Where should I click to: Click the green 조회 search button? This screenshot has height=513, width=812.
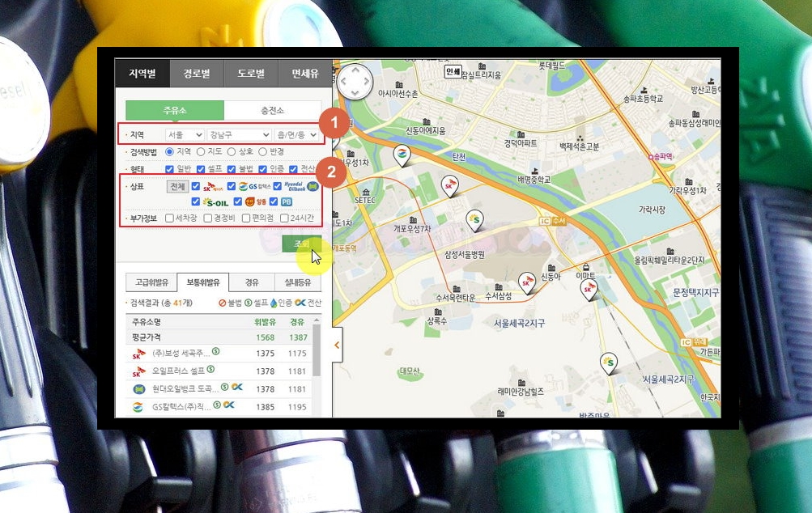pyautogui.click(x=301, y=244)
